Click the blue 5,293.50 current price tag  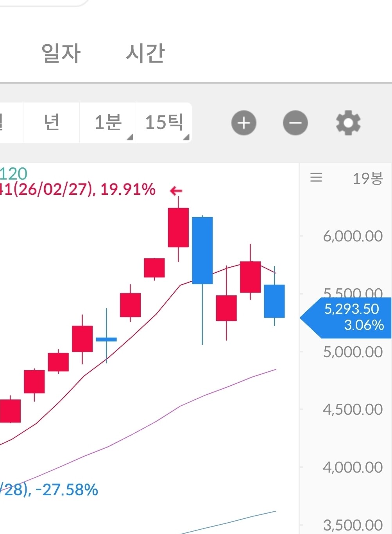[x=349, y=317]
